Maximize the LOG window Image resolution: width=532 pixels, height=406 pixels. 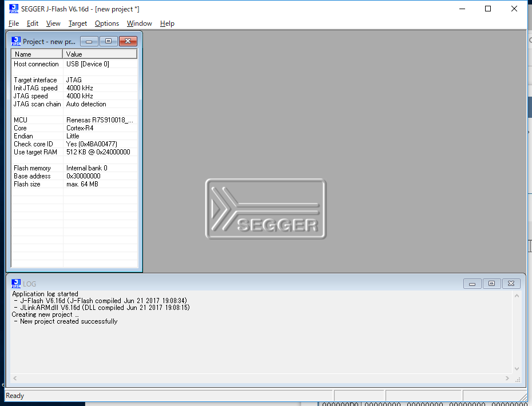491,284
